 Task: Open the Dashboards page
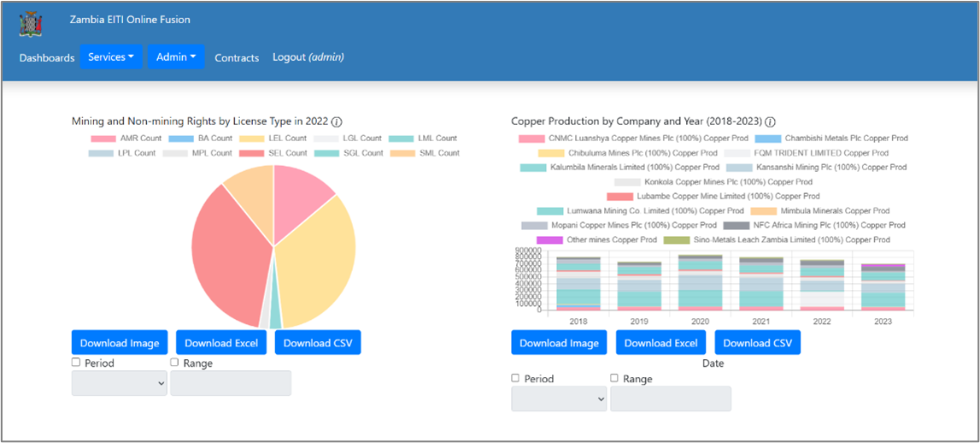(x=47, y=57)
